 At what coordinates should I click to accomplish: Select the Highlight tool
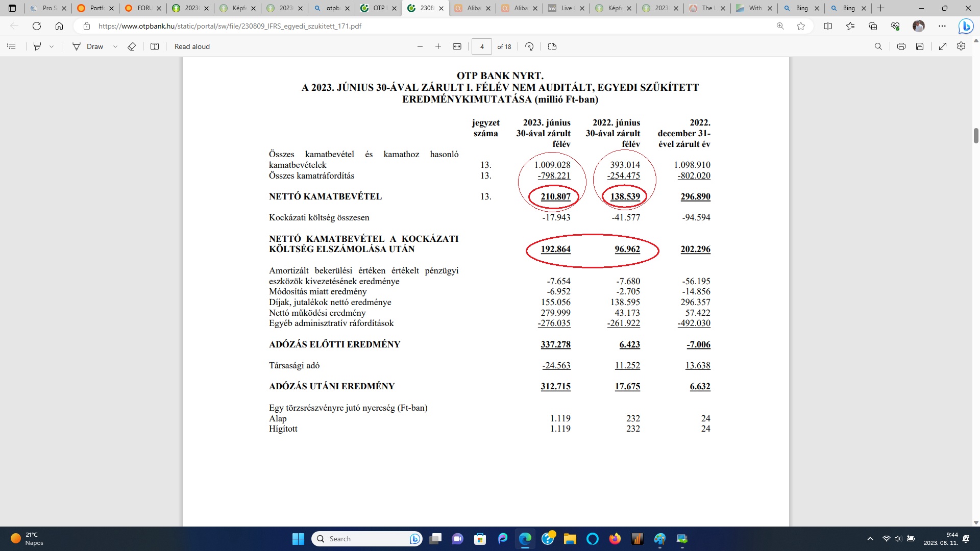click(x=37, y=46)
